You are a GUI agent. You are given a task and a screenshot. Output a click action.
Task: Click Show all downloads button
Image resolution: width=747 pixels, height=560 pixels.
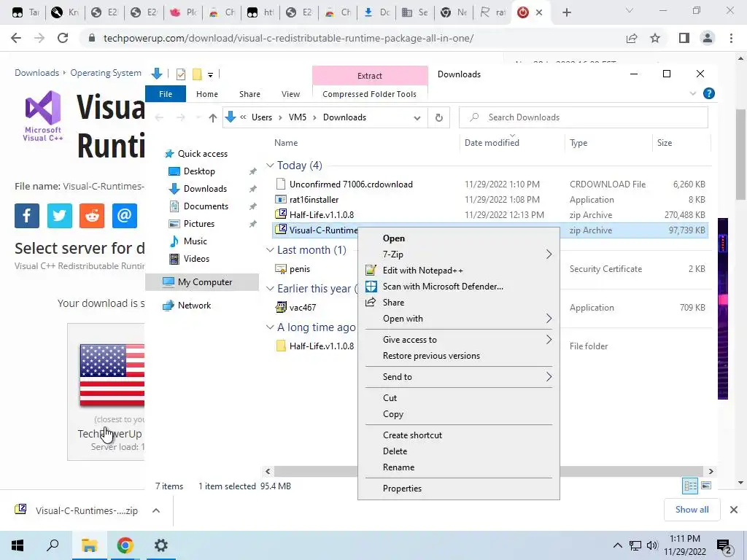click(692, 510)
